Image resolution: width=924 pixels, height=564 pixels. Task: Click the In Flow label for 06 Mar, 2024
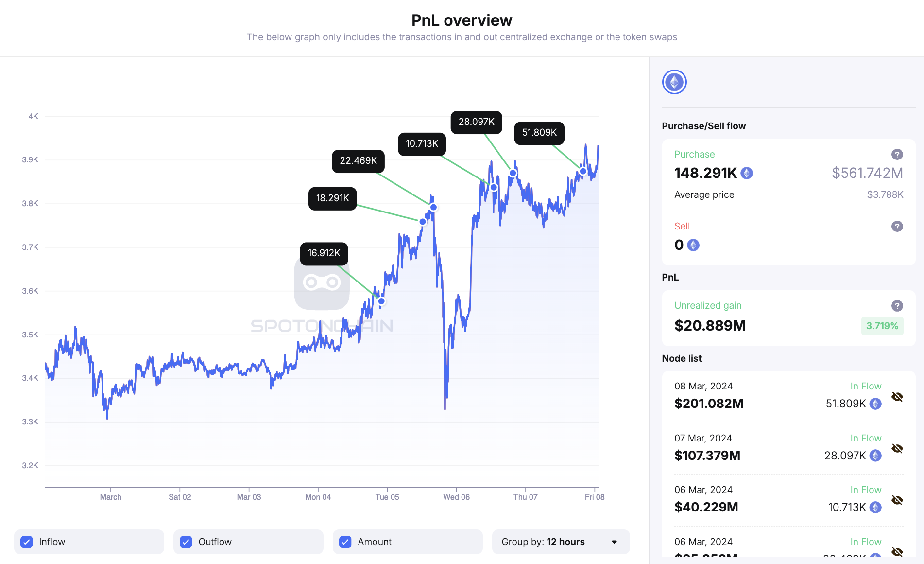pyautogui.click(x=865, y=490)
